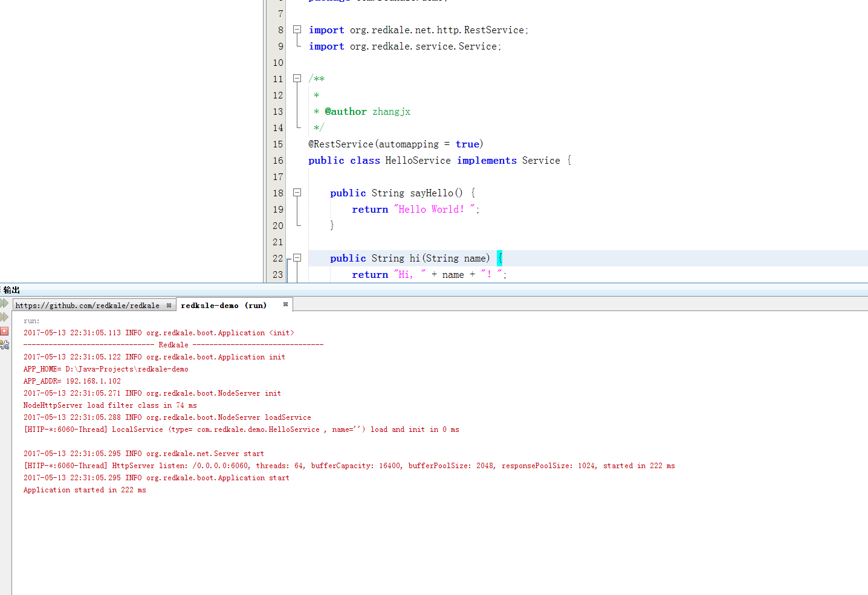Fold the hi method at line 22
Image resolution: width=868 pixels, height=595 pixels.
click(297, 258)
